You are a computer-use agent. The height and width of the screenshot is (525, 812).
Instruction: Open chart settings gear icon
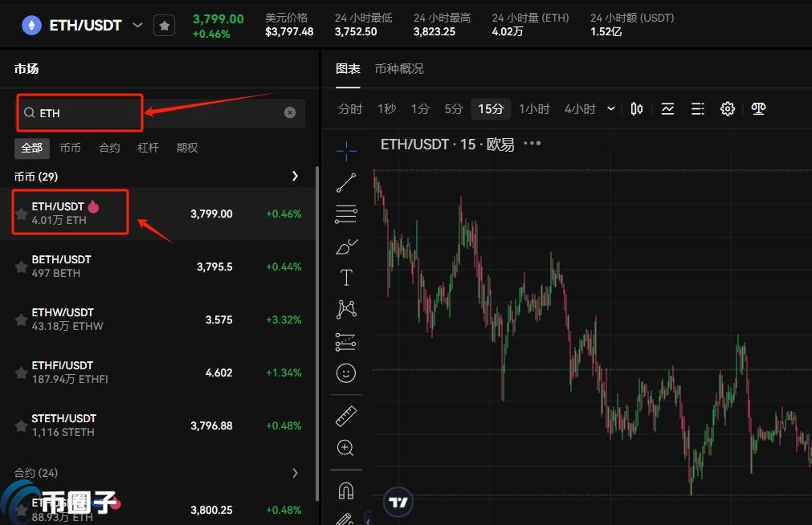728,109
